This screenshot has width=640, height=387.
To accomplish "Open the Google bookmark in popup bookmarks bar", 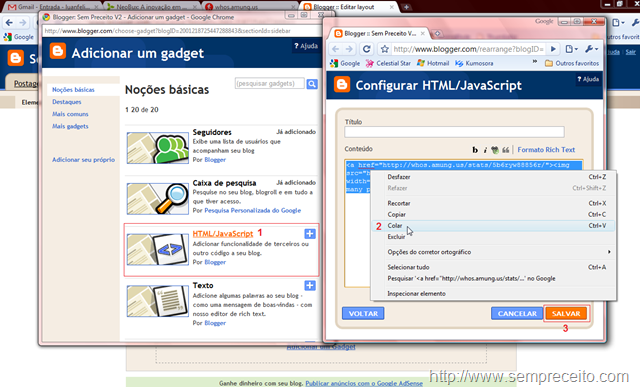I will pos(345,63).
